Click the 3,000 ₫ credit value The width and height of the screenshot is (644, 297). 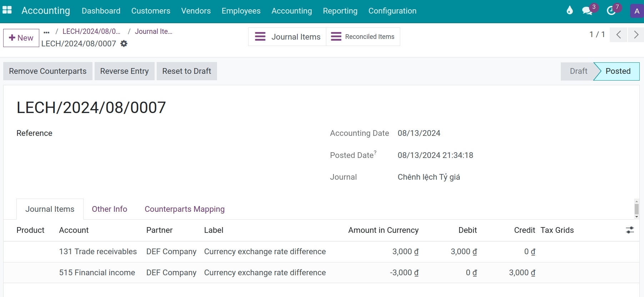click(522, 273)
